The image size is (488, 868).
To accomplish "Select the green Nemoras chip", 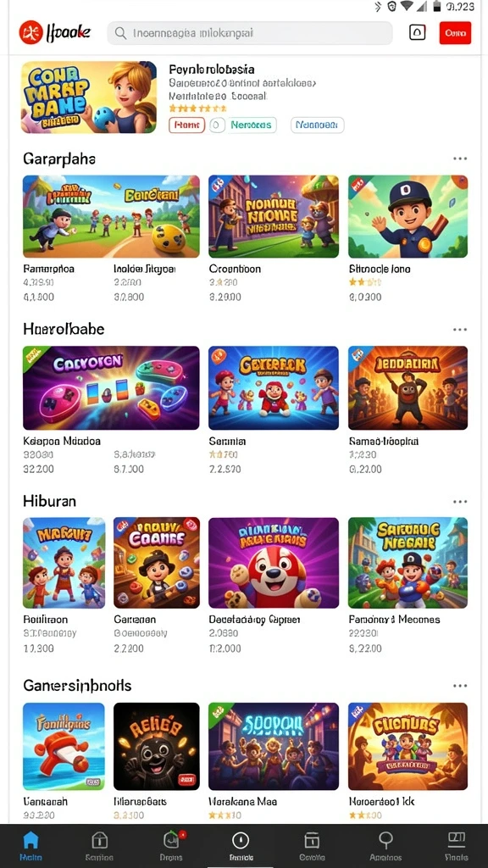I will click(x=251, y=125).
